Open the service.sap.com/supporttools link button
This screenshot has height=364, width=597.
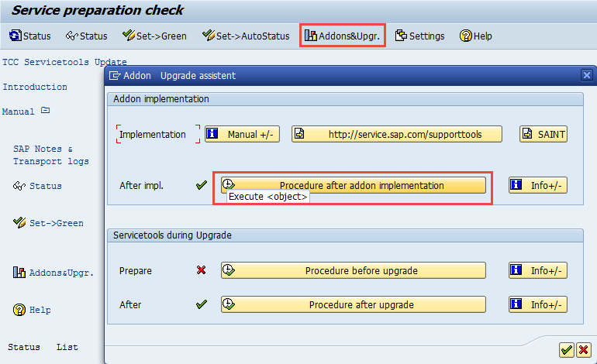coord(397,134)
